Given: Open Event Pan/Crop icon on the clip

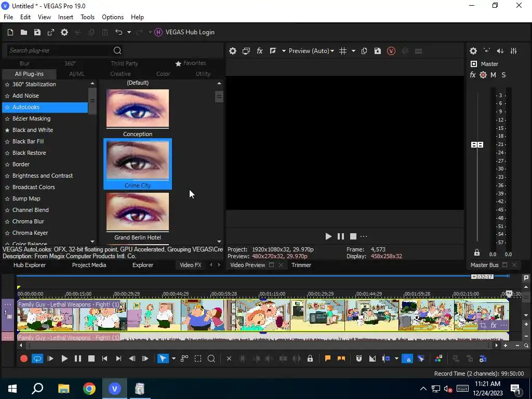Looking at the screenshot, I should (x=483, y=326).
